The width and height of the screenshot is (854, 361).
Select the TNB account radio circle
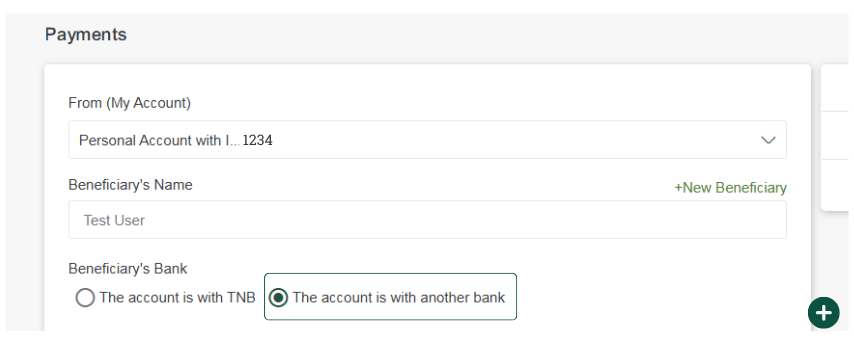(84, 298)
